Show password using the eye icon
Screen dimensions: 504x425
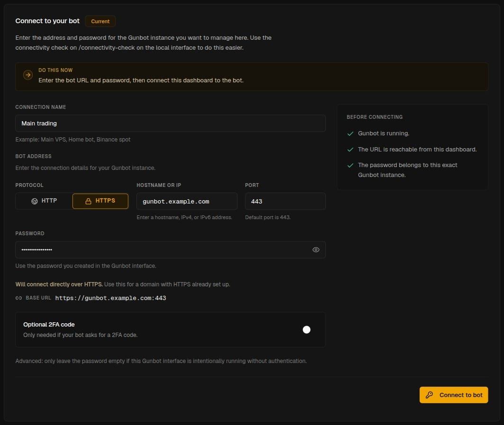316,249
